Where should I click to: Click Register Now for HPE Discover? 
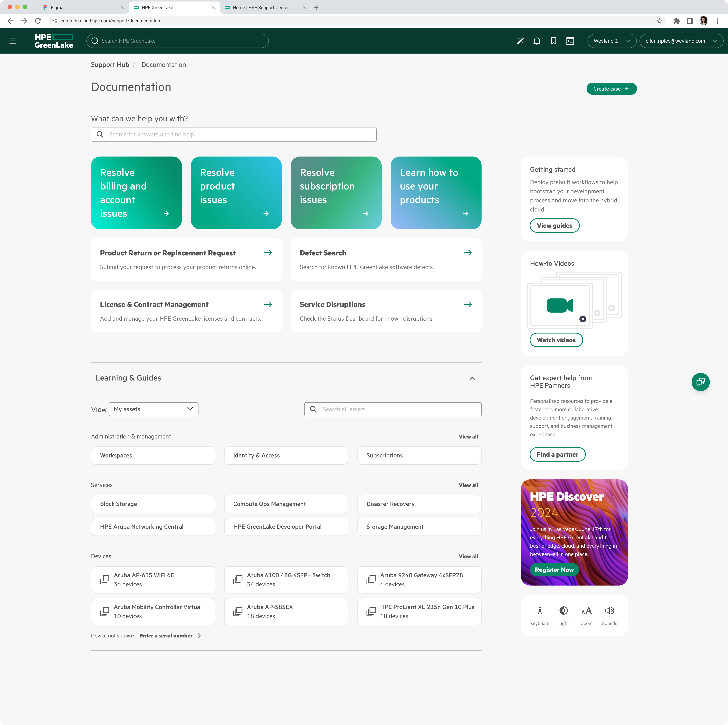click(x=554, y=569)
